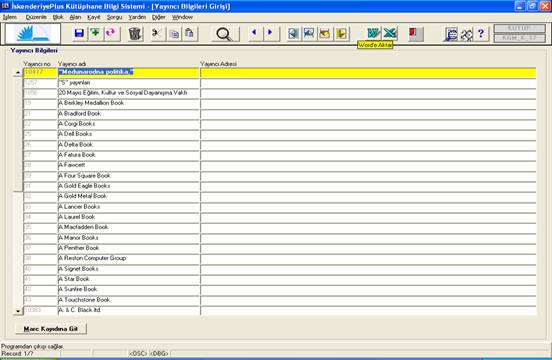Go to previous record with left arrow
Screen dimensions: 552x360
254,33
